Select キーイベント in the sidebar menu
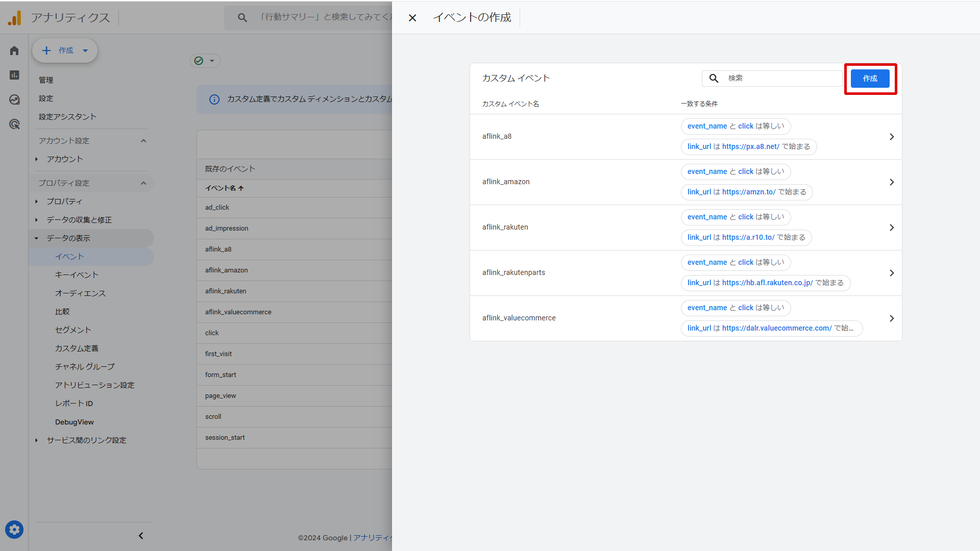Image resolution: width=980 pixels, height=551 pixels. 77,275
